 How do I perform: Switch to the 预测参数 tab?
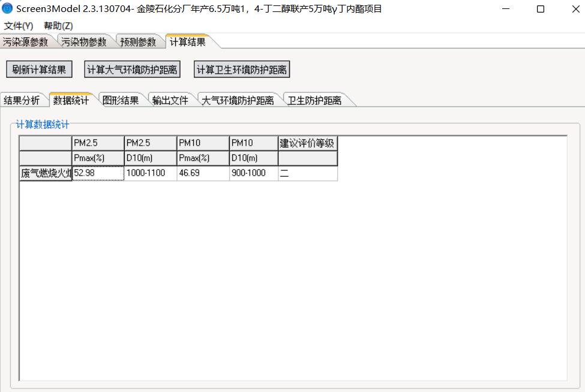138,42
